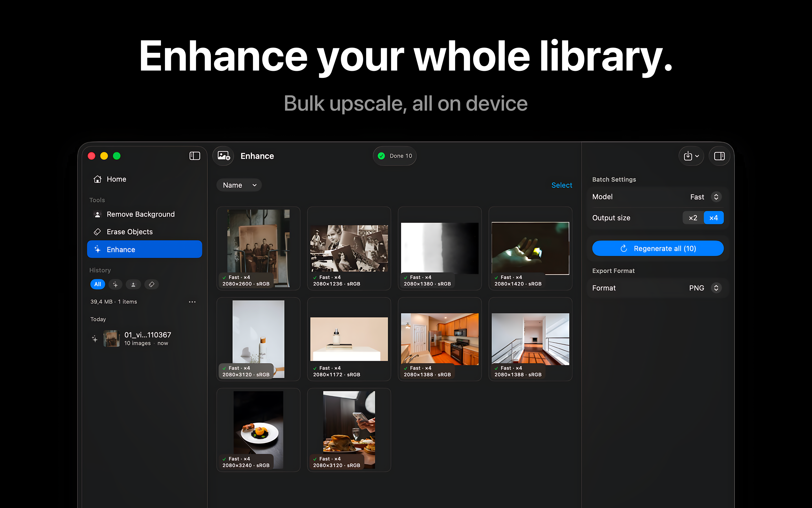Open the Erase Objects tool
The width and height of the screenshot is (812, 508).
click(144, 232)
